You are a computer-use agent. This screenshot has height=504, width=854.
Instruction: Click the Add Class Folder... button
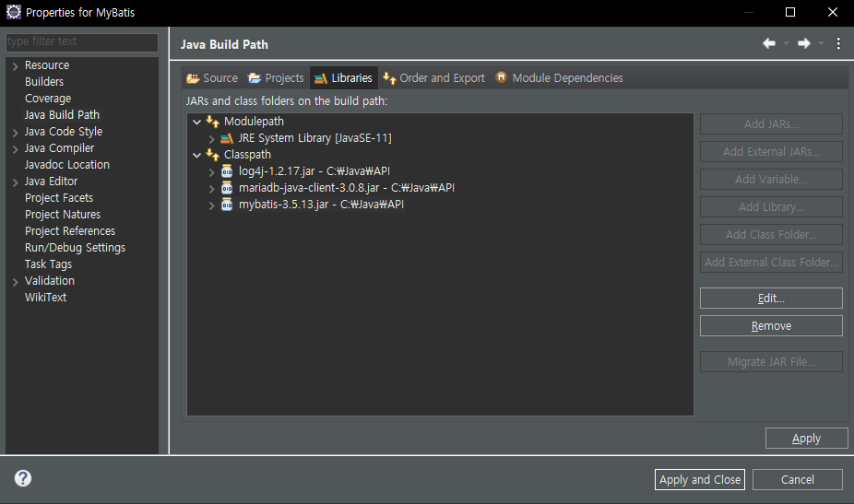[x=771, y=235]
